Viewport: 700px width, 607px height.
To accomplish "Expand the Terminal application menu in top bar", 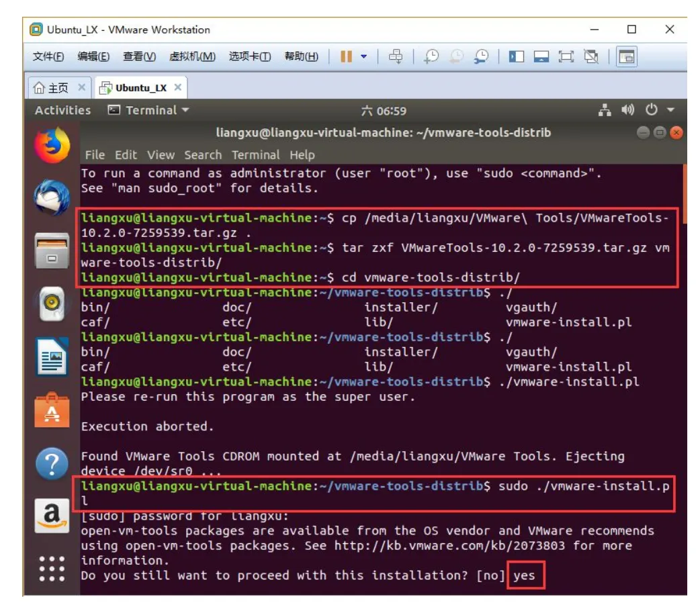I will 148,110.
